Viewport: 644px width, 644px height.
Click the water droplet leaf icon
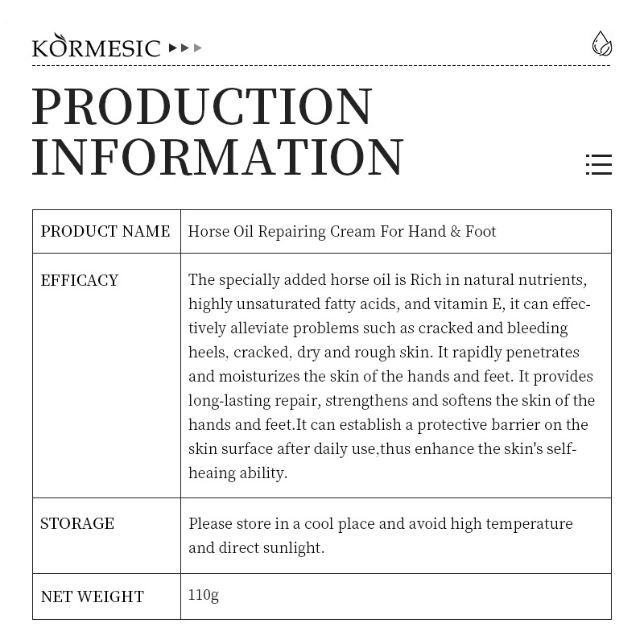(601, 43)
